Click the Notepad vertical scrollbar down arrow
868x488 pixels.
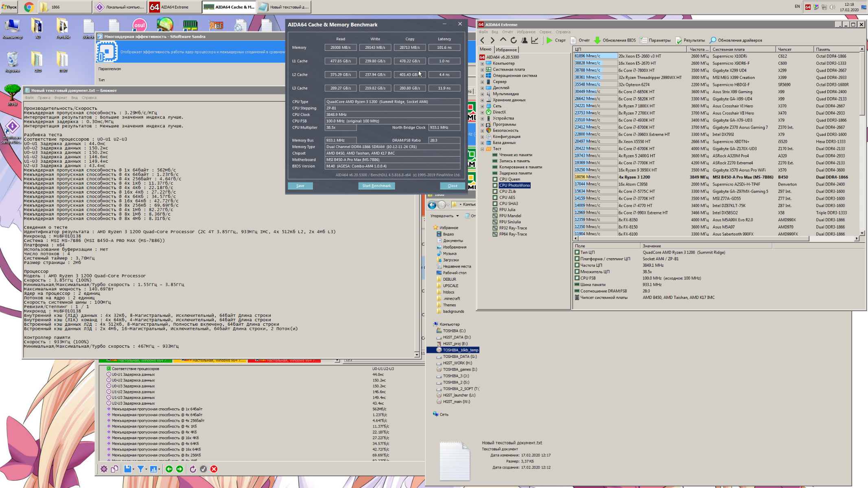pos(417,355)
